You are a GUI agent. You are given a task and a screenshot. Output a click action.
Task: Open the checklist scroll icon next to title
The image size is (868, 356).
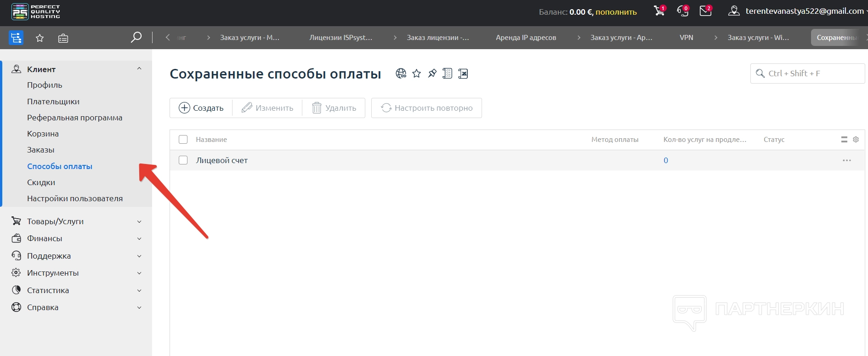point(448,73)
